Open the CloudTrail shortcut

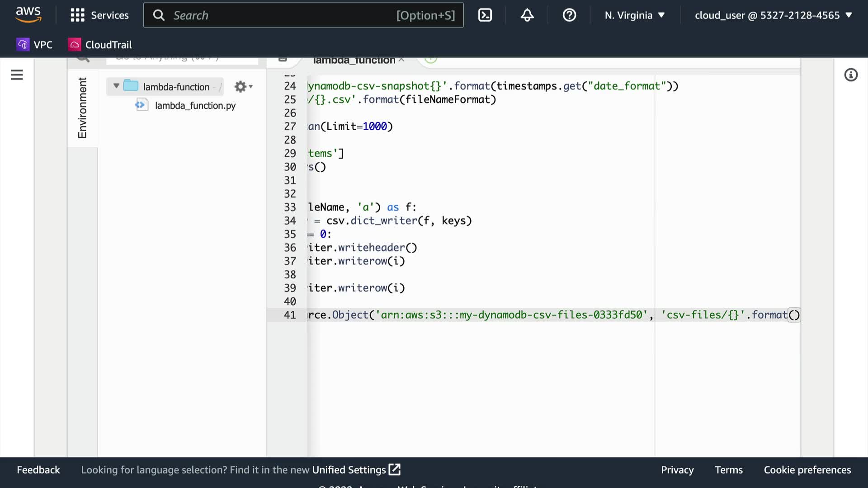pyautogui.click(x=100, y=45)
